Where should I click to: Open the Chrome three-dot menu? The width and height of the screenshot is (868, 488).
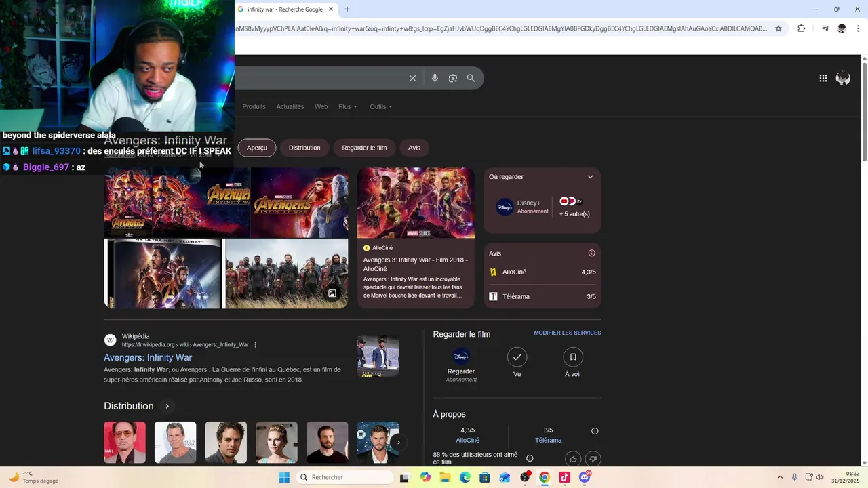click(x=858, y=28)
